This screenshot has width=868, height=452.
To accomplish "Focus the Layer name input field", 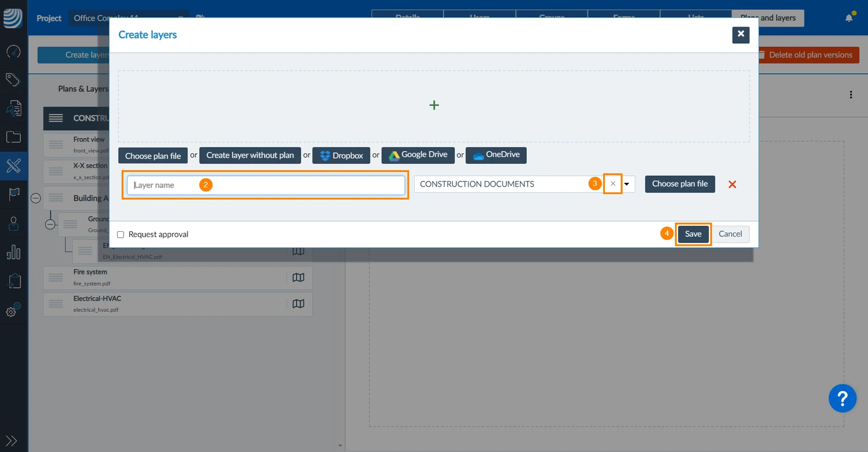I will [x=266, y=185].
